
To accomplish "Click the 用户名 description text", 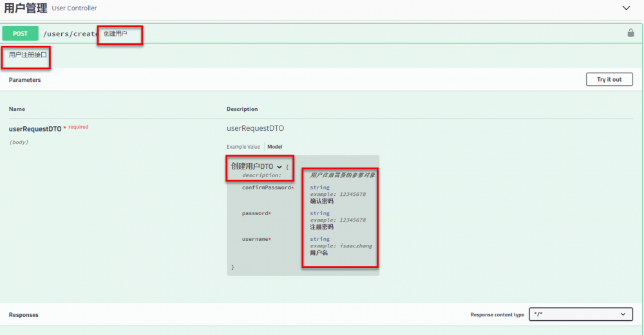I will [x=319, y=253].
